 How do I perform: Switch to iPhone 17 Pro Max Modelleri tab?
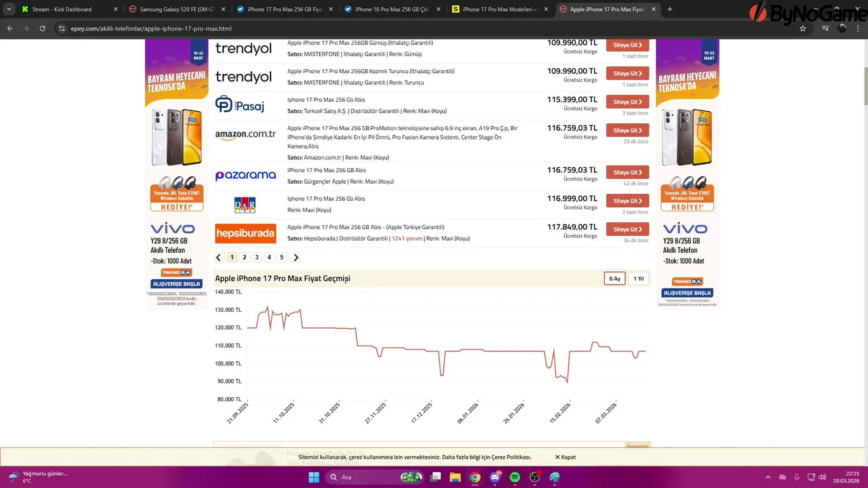(x=500, y=9)
